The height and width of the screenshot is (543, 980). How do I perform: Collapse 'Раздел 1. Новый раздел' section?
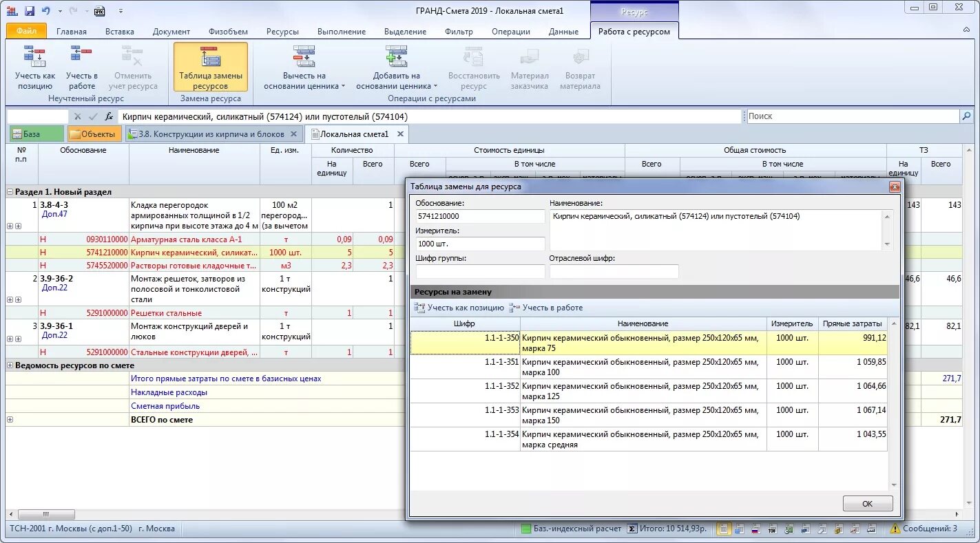click(x=10, y=192)
